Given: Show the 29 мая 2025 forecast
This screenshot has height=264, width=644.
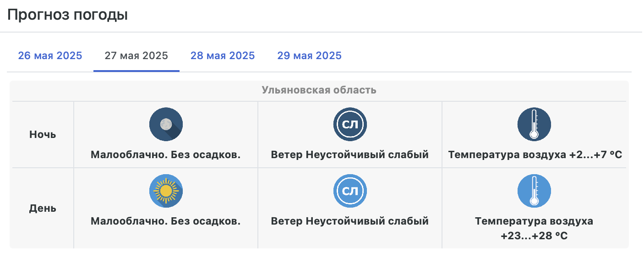Looking at the screenshot, I should point(309,56).
